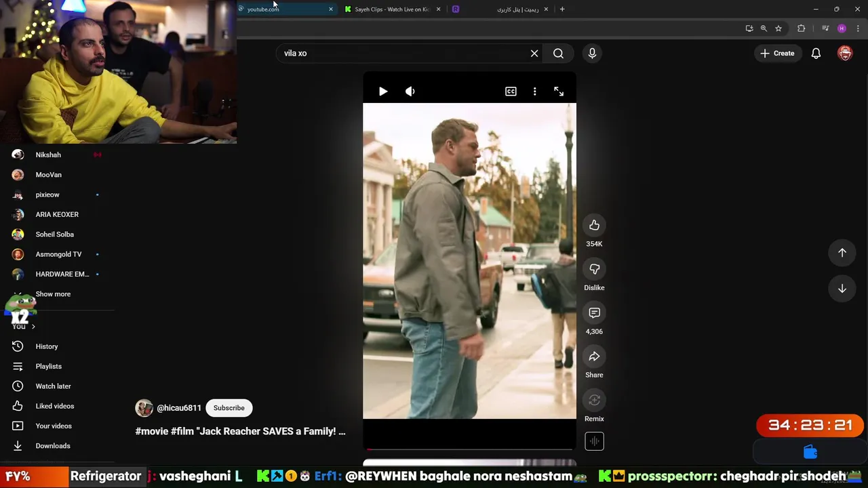Run the YouTube search

click(x=558, y=53)
